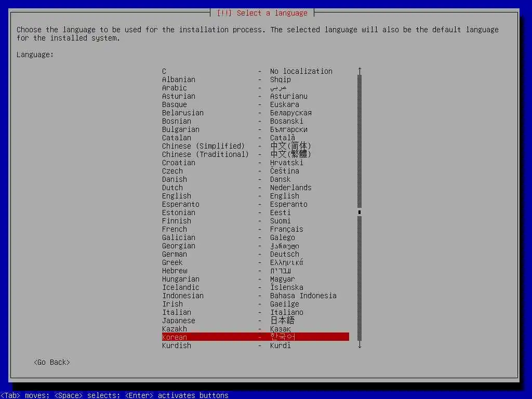
Task: Pick Hebrew language option
Action: (256, 271)
